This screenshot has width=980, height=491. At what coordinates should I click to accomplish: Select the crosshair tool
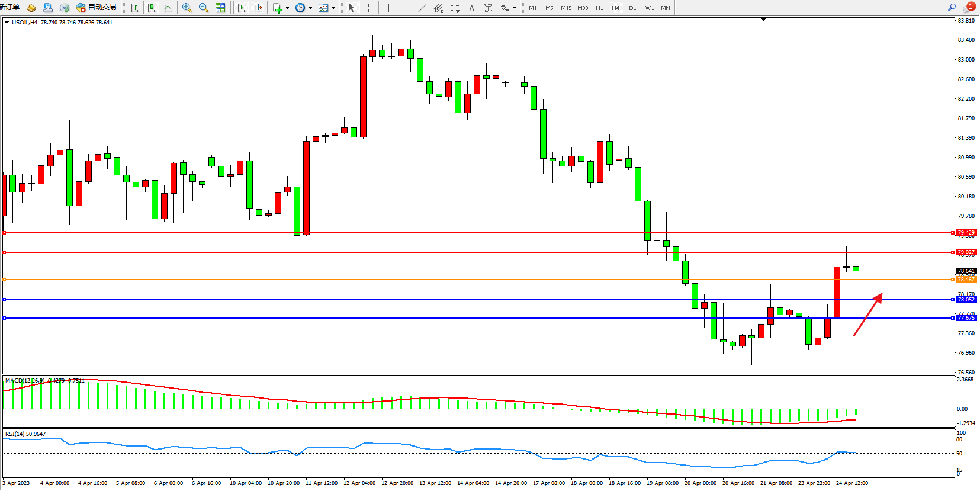click(368, 8)
